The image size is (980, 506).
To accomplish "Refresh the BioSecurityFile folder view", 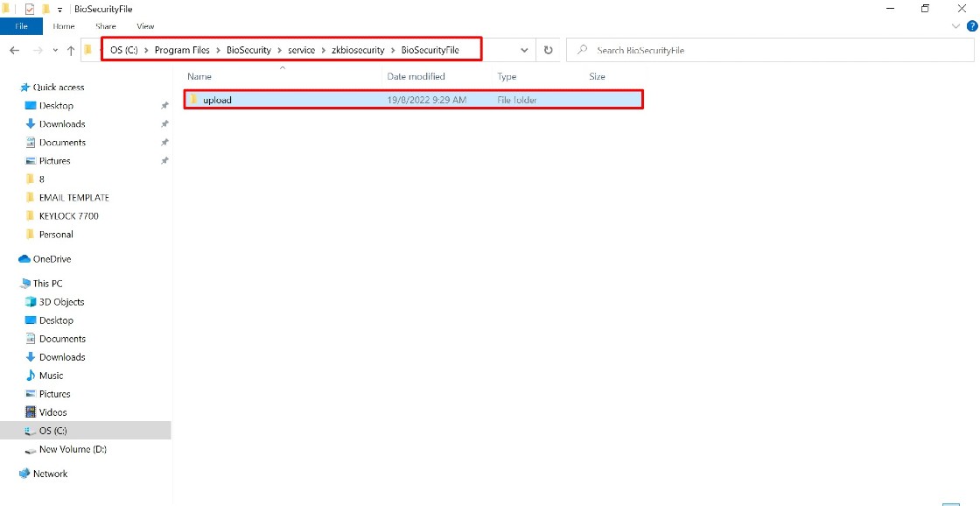I will (548, 50).
